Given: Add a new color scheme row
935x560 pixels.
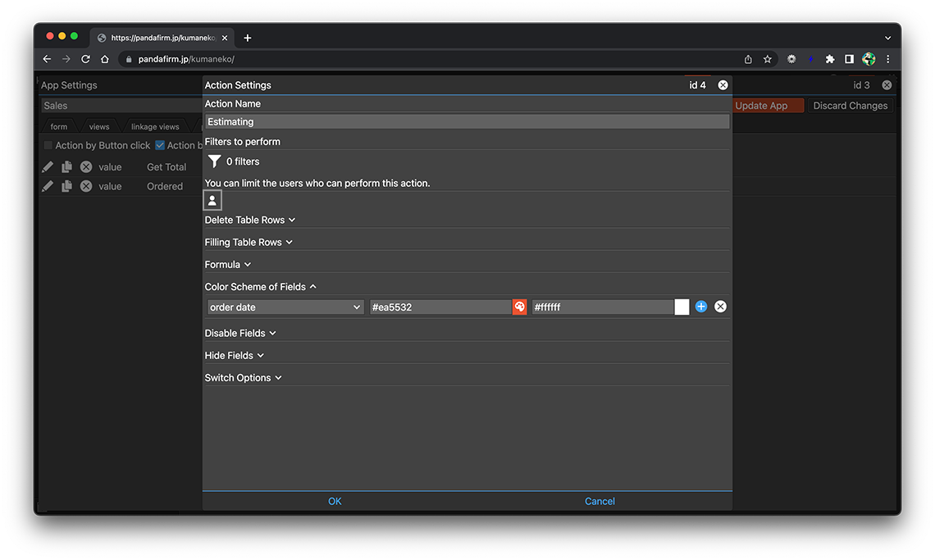Looking at the screenshot, I should pos(701,307).
